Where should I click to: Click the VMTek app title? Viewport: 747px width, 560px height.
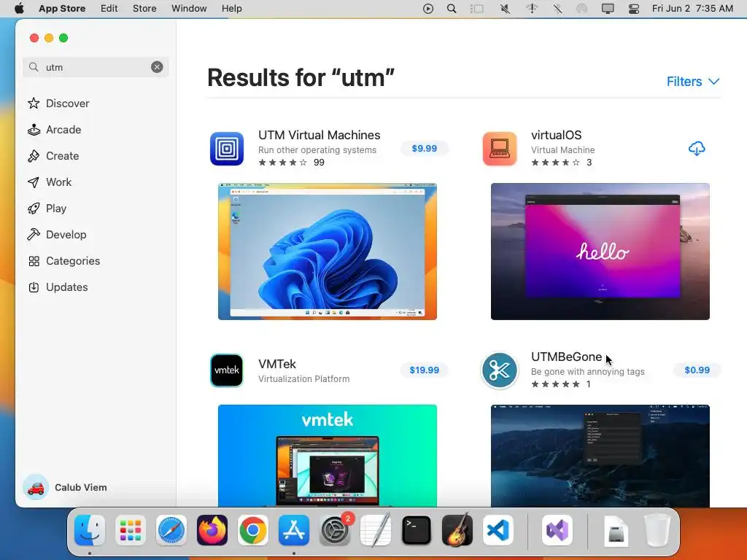click(x=276, y=365)
